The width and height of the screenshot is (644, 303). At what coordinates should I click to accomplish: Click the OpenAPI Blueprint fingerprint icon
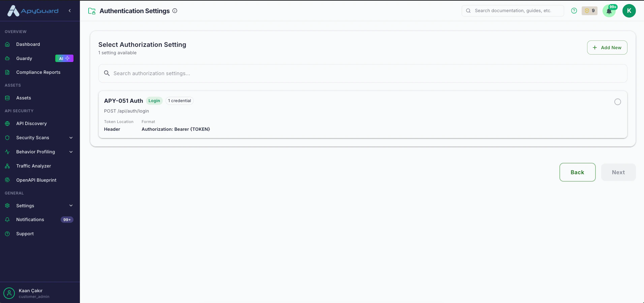(7, 180)
